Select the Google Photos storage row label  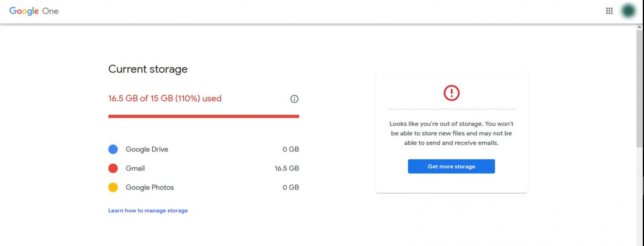150,187
